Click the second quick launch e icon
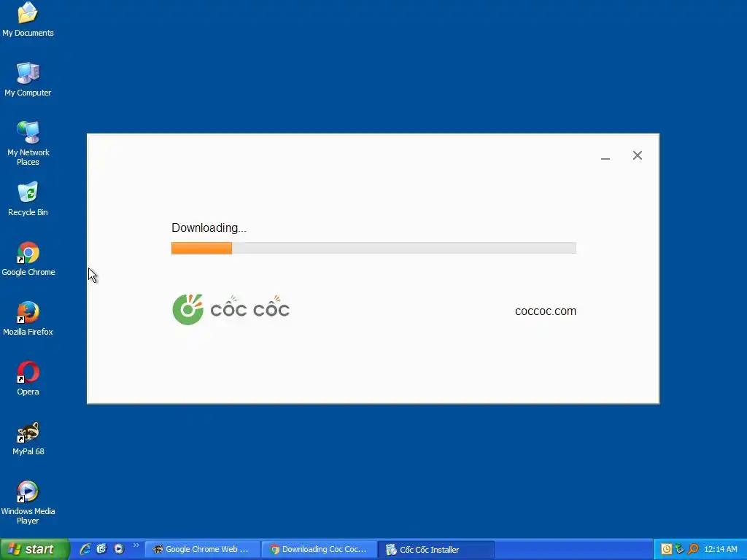 [x=101, y=549]
